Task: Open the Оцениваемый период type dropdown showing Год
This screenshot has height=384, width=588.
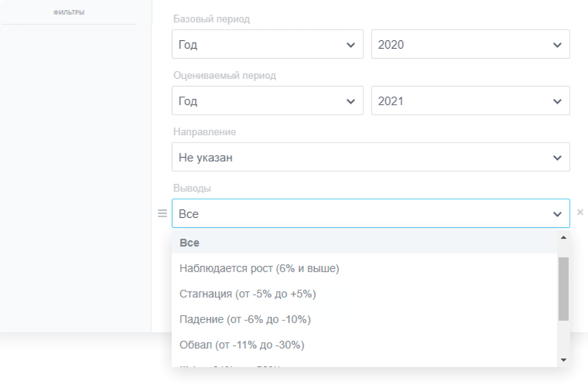Action: (267, 101)
